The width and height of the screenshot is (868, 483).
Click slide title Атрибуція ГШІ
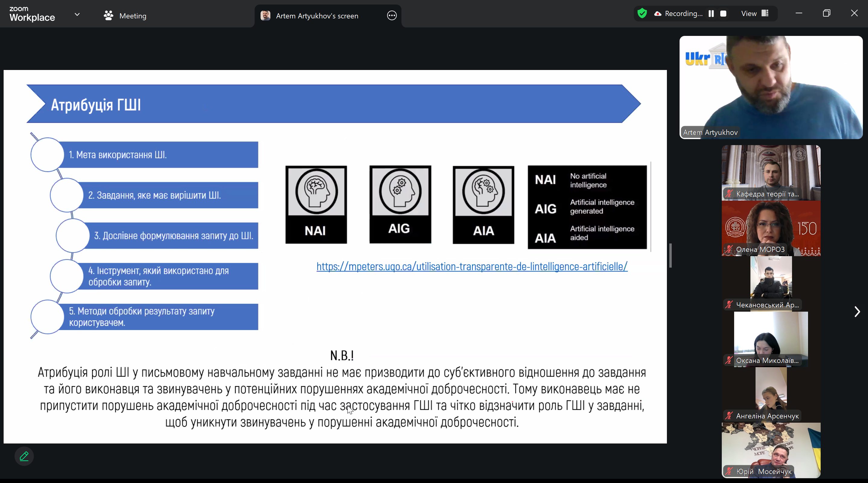96,105
